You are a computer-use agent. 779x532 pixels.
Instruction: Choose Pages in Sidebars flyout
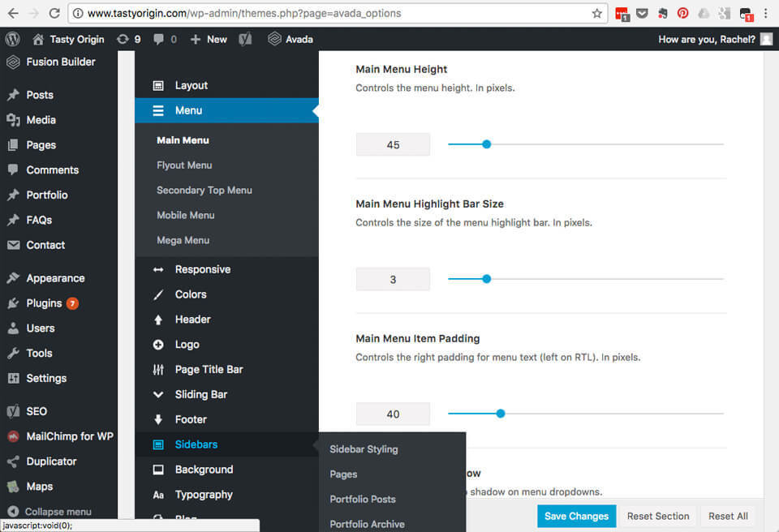click(x=343, y=474)
